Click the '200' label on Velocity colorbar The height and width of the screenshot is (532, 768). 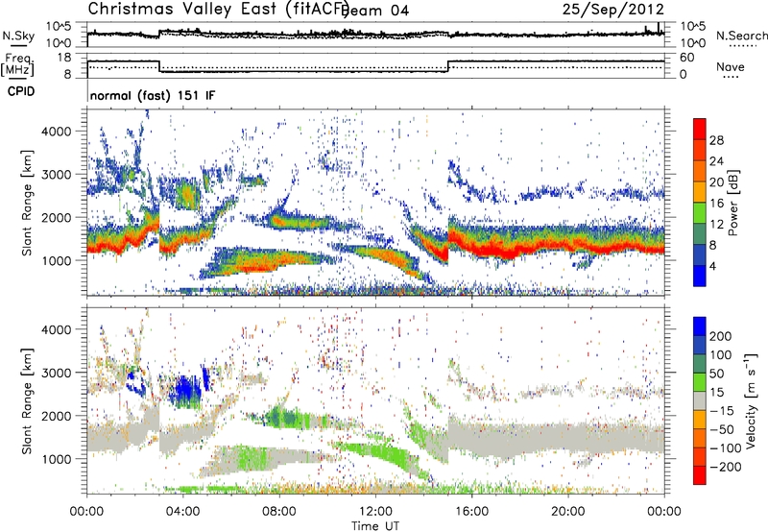point(721,336)
